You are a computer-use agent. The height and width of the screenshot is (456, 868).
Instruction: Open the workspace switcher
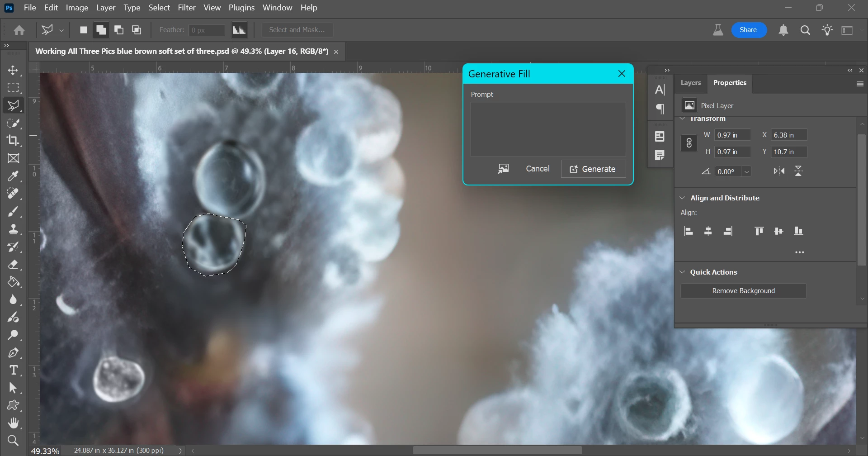(847, 30)
